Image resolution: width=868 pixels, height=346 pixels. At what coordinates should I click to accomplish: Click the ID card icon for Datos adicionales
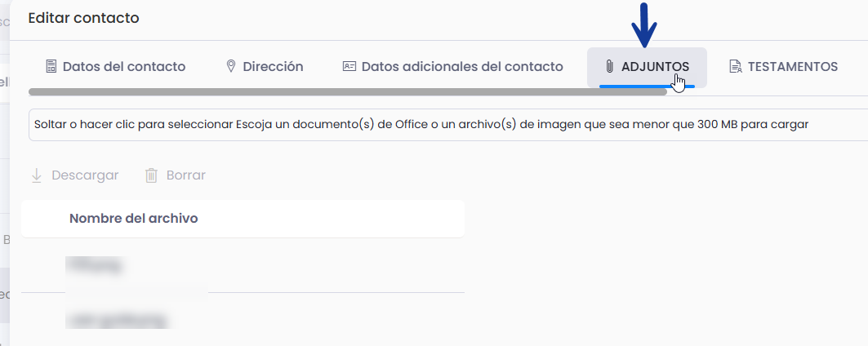coord(349,67)
